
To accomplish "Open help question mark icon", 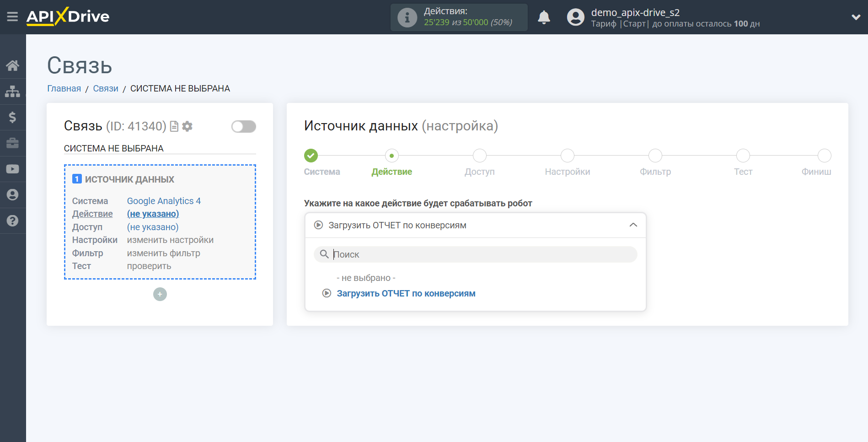I will (x=12, y=221).
